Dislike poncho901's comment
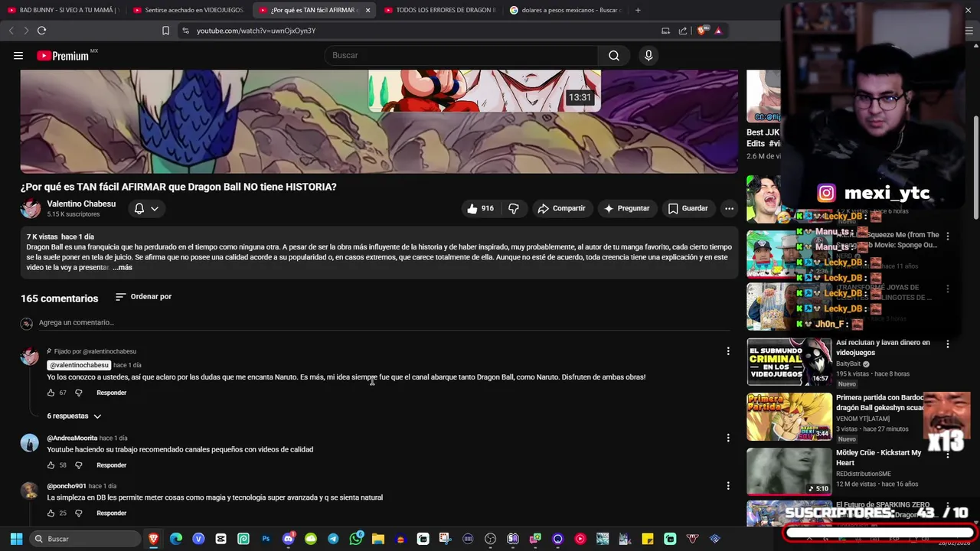 (x=78, y=513)
